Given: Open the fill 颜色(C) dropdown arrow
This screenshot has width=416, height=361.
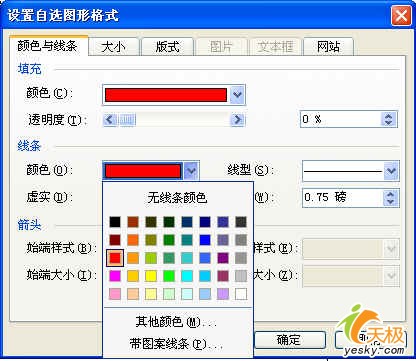Looking at the screenshot, I should [237, 95].
